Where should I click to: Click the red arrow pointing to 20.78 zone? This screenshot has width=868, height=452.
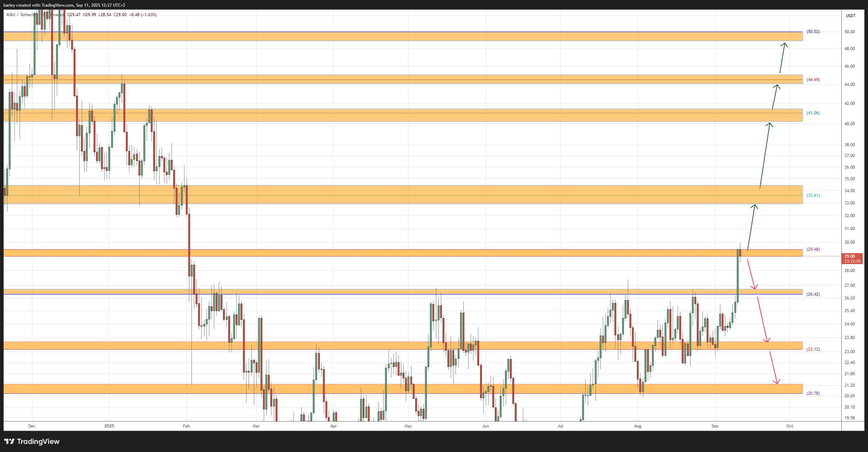point(774,367)
